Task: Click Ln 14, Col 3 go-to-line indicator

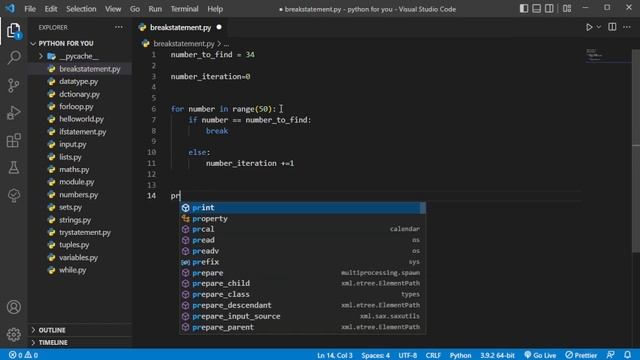Action: tap(335, 355)
